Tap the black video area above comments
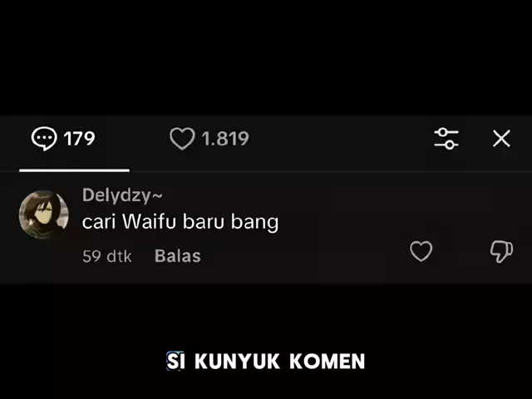Viewport: 532px width, 399px height. click(x=266, y=57)
